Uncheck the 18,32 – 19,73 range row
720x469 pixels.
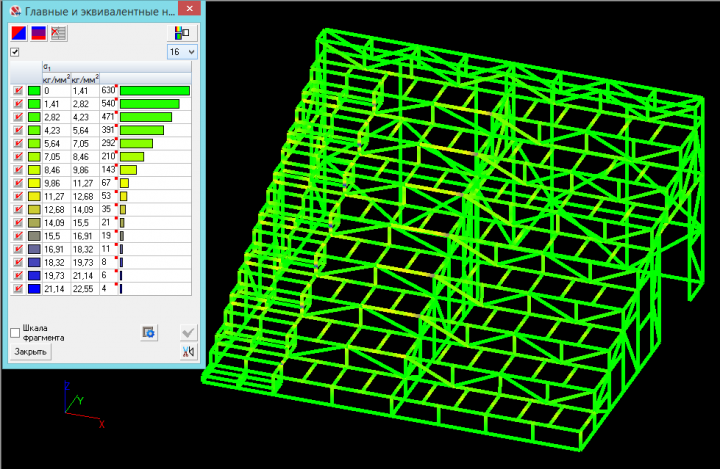pos(18,262)
